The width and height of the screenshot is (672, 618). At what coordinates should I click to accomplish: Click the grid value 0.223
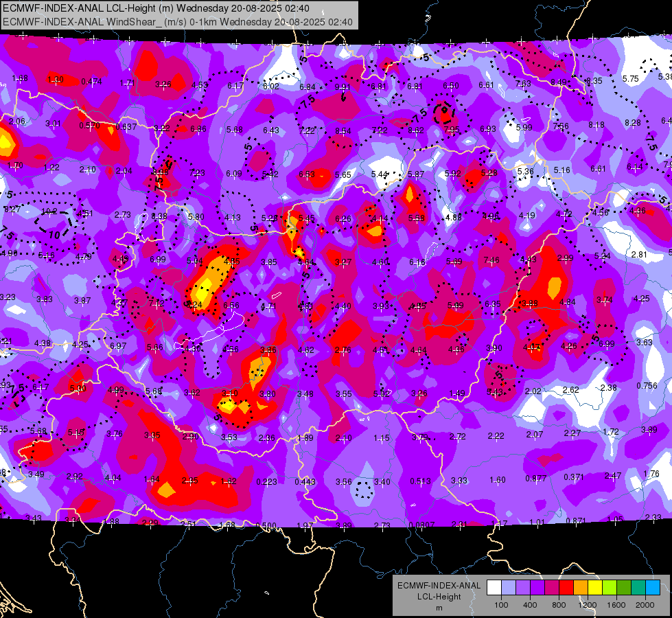[x=266, y=482]
